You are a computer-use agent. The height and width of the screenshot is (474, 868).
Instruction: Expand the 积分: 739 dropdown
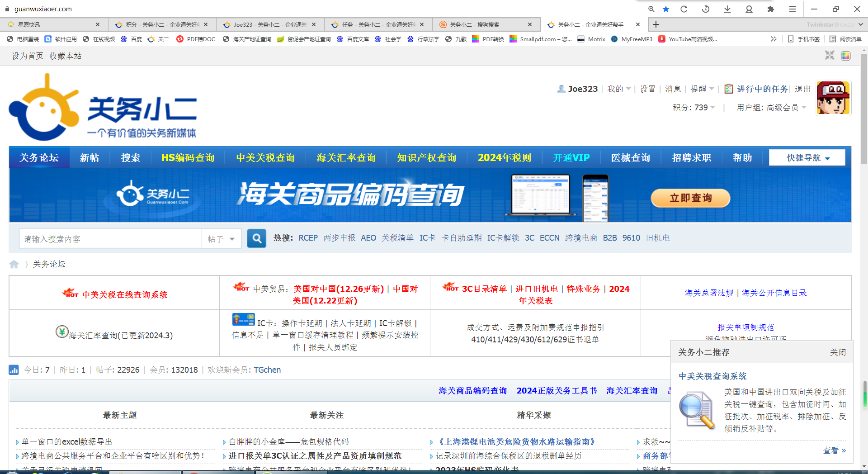[694, 108]
